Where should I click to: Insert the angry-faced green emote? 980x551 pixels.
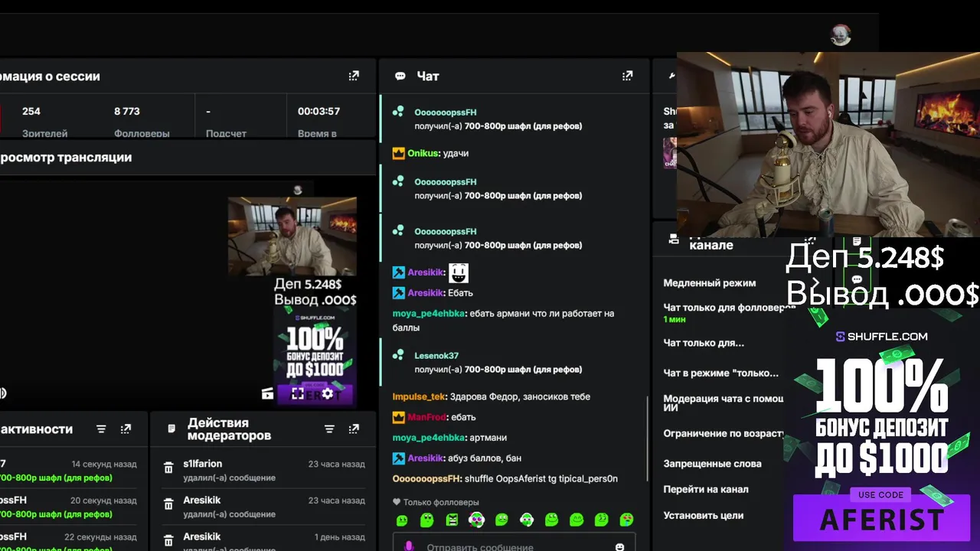coord(452,520)
